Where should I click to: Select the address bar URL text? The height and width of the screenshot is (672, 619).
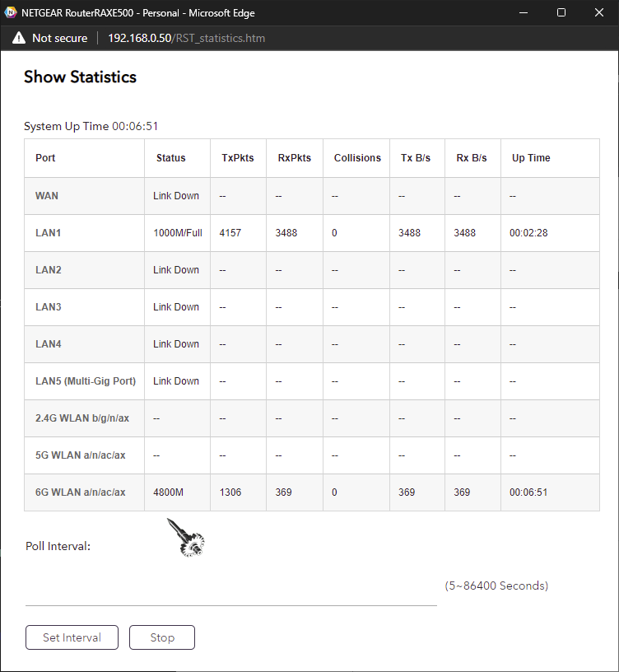(186, 38)
